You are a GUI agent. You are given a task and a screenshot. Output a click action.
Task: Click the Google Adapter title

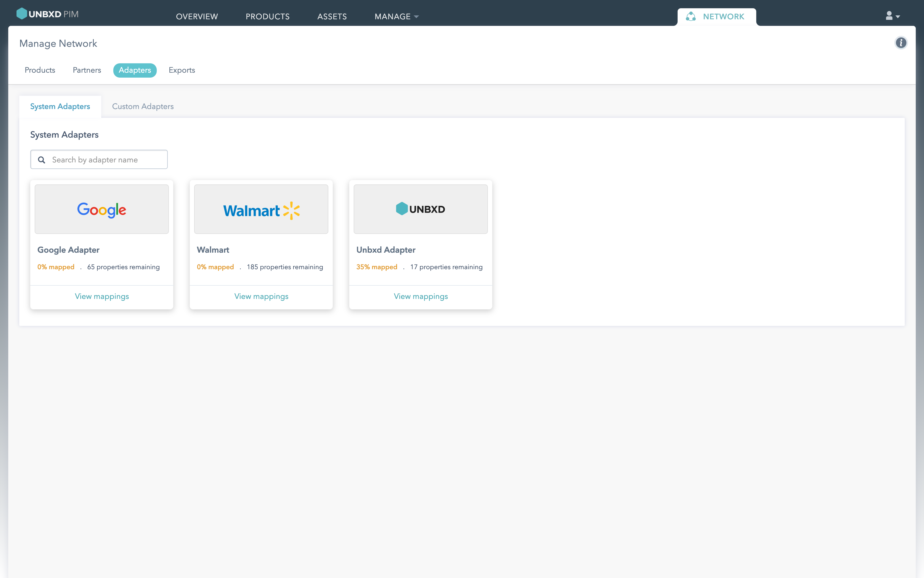point(68,250)
